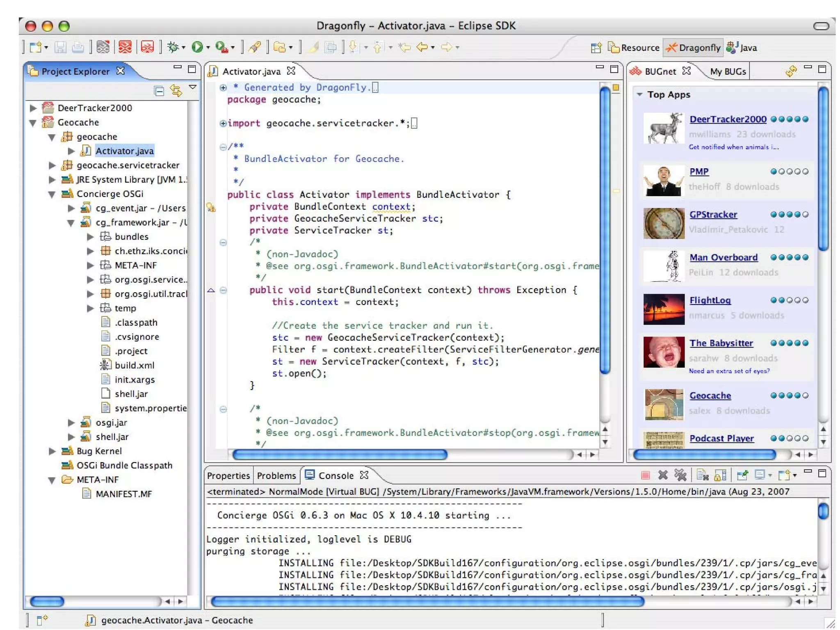Click the Last Edit Location icon
This screenshot has width=840, height=630.
(x=405, y=48)
